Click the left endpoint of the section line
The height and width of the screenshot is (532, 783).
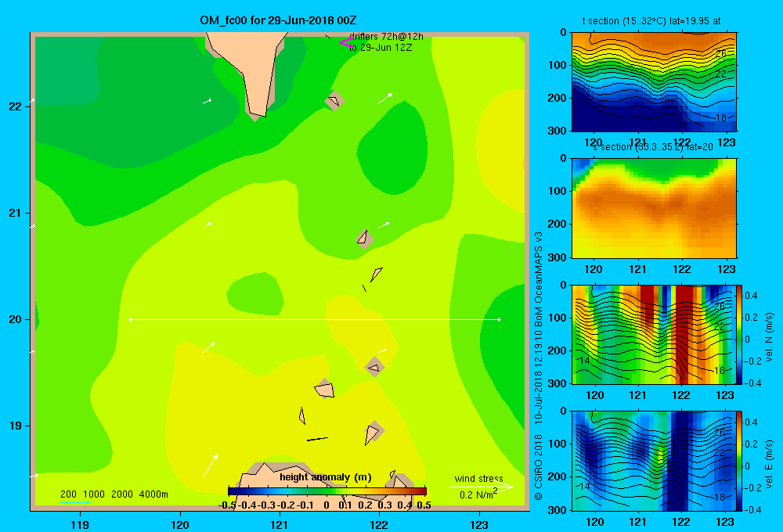tap(130, 319)
